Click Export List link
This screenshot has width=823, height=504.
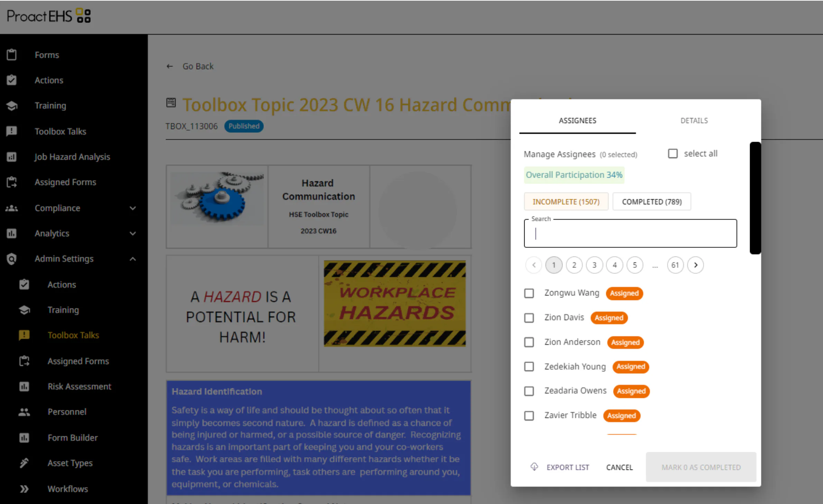tap(567, 467)
